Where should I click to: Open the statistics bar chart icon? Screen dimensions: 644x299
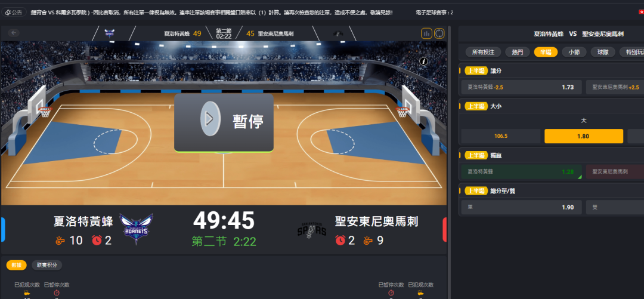coord(426,33)
